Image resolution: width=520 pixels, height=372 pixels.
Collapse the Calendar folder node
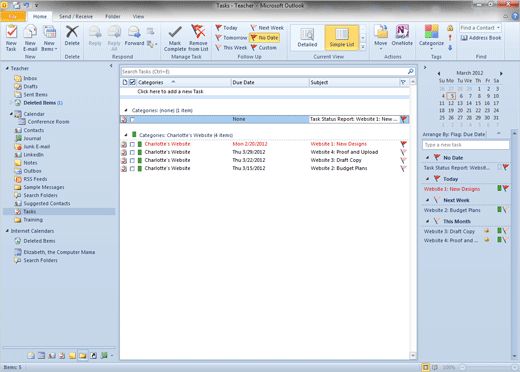click(11, 114)
